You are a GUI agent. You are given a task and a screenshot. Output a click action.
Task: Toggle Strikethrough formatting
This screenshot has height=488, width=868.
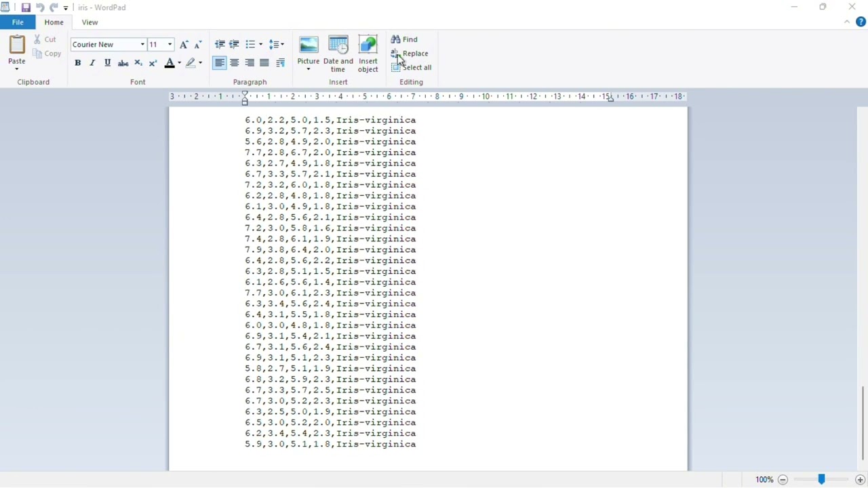pyautogui.click(x=123, y=63)
